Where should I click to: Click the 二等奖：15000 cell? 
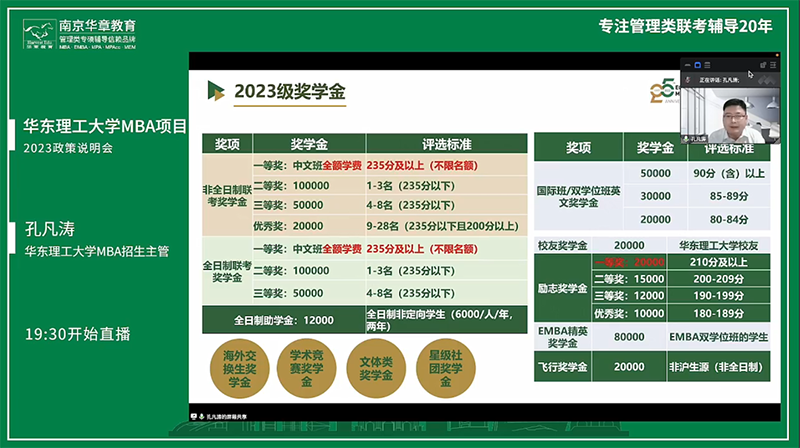pyautogui.click(x=629, y=279)
